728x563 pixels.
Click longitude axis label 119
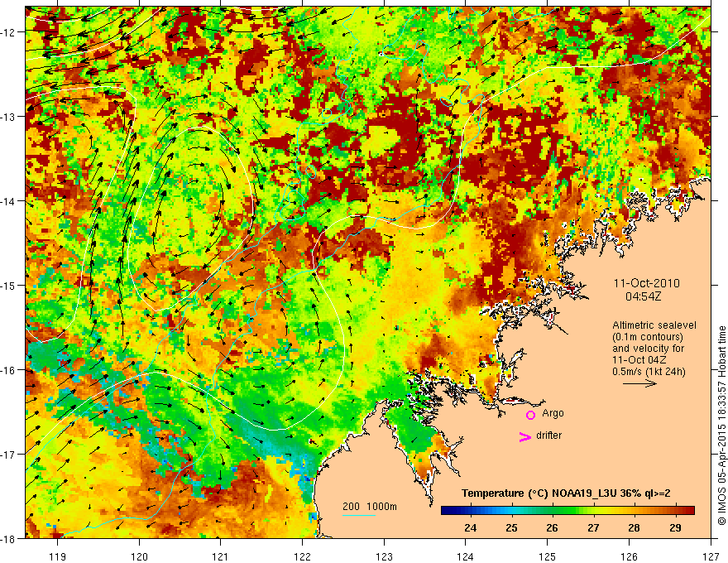(x=58, y=556)
